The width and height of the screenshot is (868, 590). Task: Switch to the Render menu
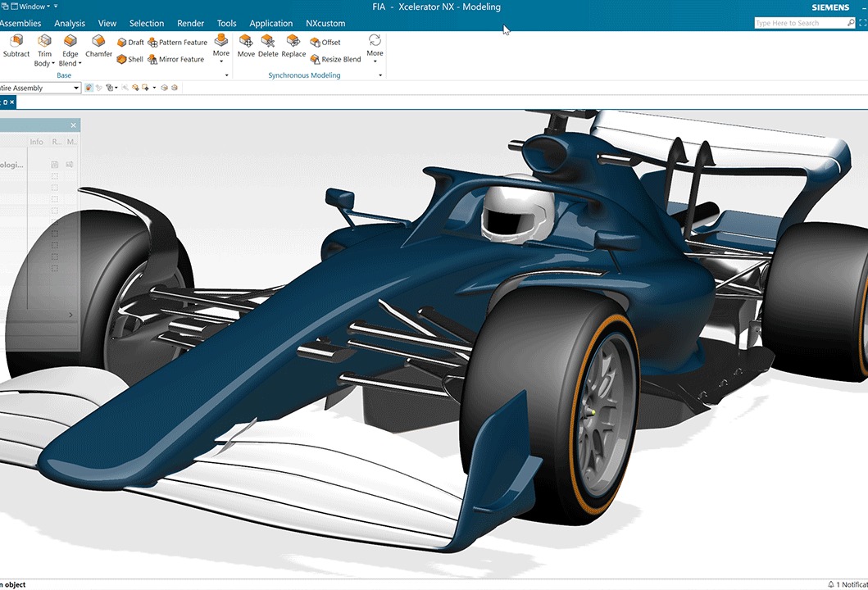tap(190, 23)
